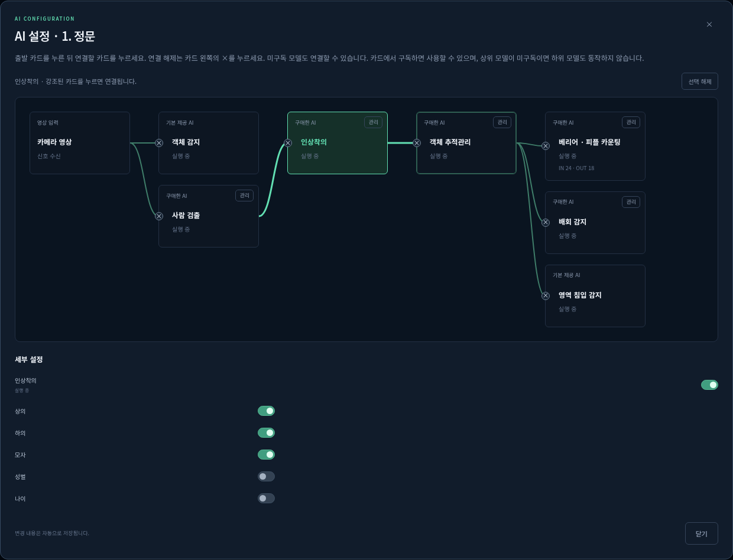Screen dimensions: 733x560
Task: Open 관리 on the 배회 감지 card
Action: [x=631, y=202]
